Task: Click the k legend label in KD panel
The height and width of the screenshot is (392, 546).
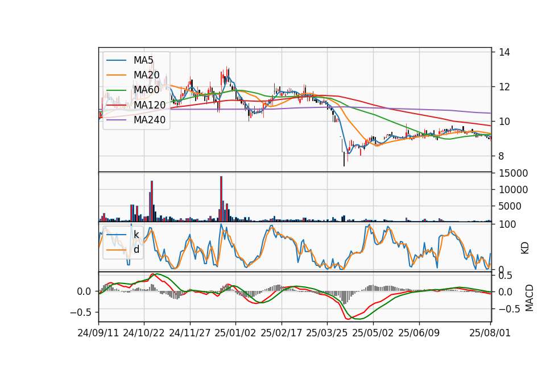Action: point(136,235)
